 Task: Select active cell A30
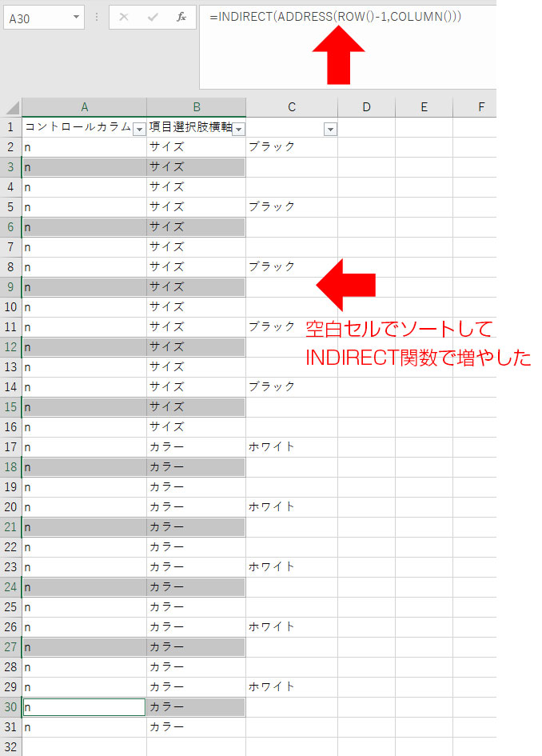click(x=84, y=707)
